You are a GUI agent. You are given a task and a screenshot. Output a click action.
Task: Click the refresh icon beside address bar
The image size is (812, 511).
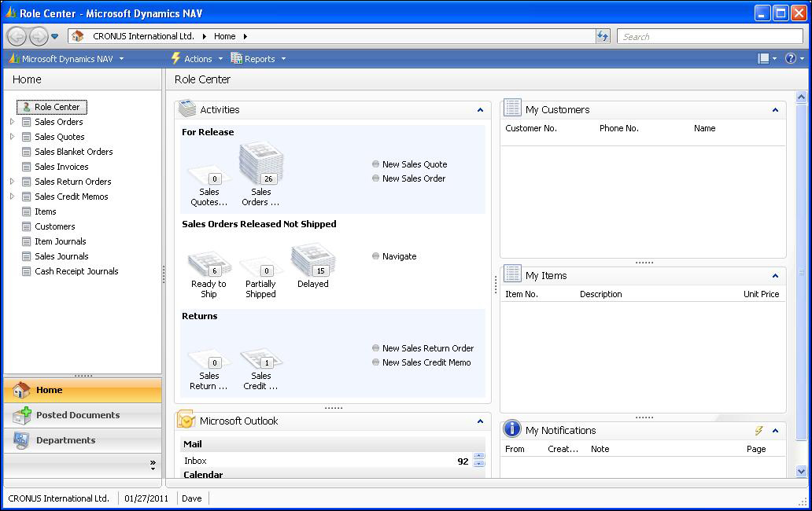[602, 36]
